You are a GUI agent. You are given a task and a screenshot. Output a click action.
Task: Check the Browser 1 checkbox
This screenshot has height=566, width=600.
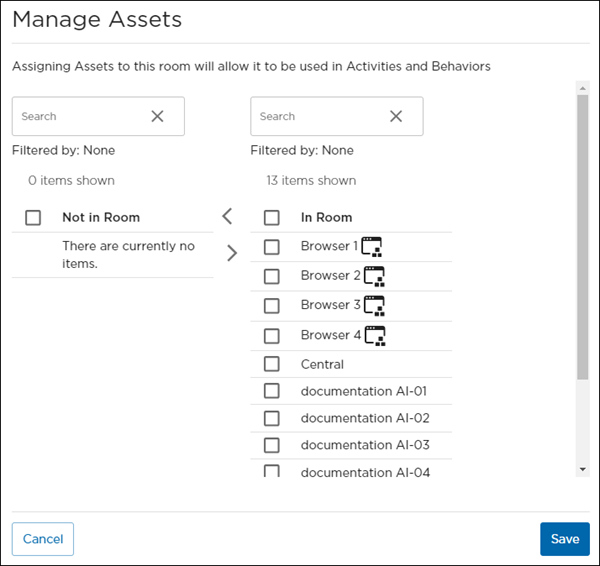pyautogui.click(x=272, y=247)
